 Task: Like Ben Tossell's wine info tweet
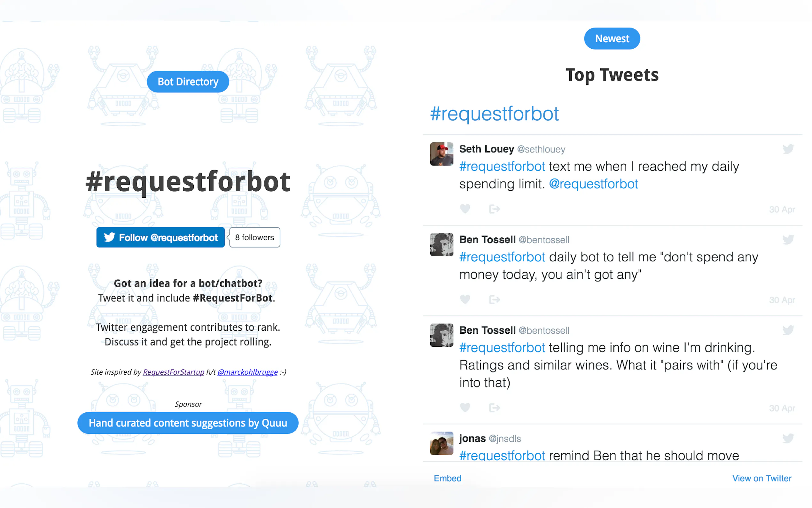(x=465, y=408)
